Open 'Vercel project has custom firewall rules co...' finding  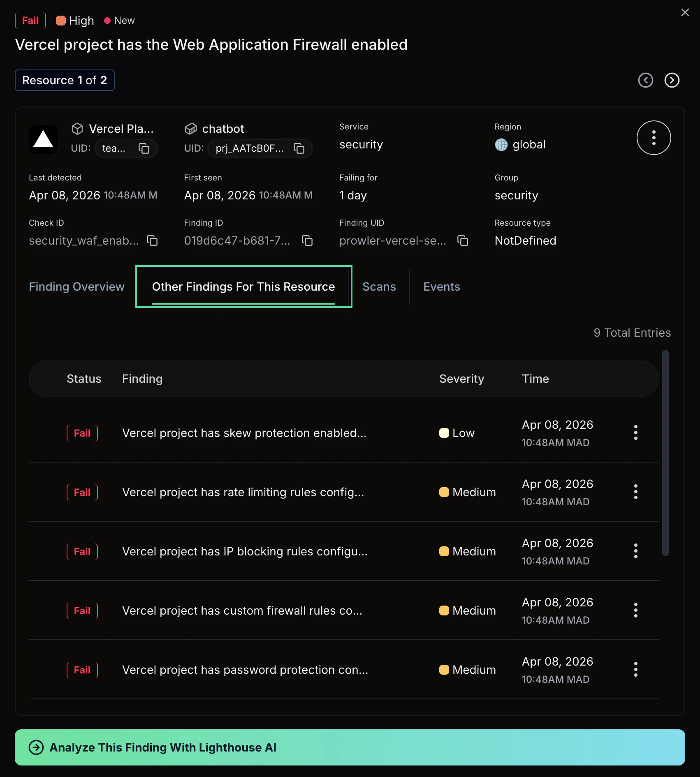click(242, 610)
